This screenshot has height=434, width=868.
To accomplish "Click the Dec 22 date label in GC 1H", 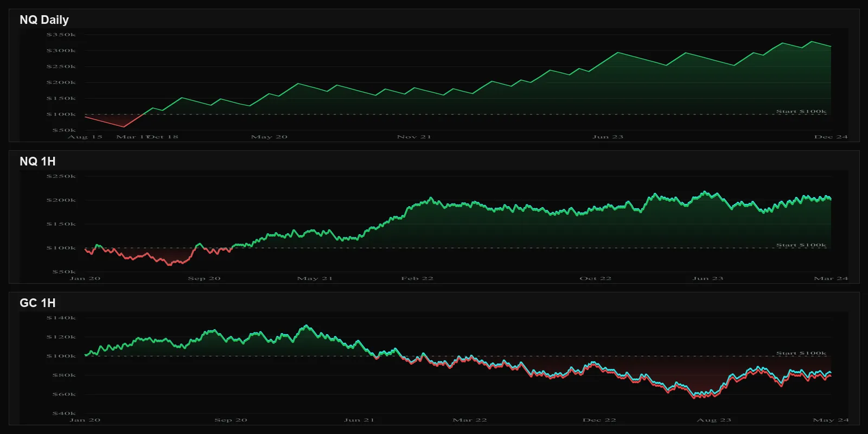I will point(599,420).
